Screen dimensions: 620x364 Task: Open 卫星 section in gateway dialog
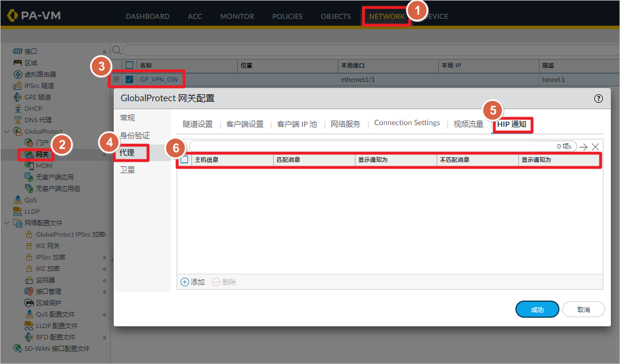[127, 170]
